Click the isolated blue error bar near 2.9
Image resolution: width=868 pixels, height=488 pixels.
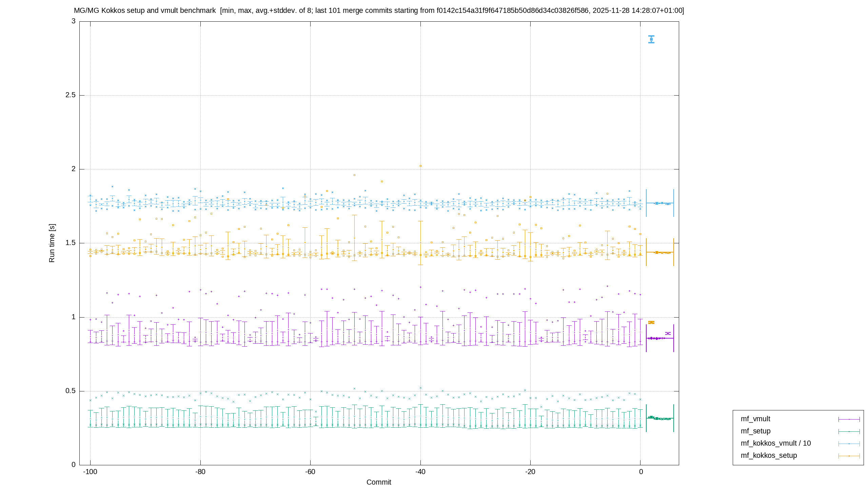click(x=651, y=39)
